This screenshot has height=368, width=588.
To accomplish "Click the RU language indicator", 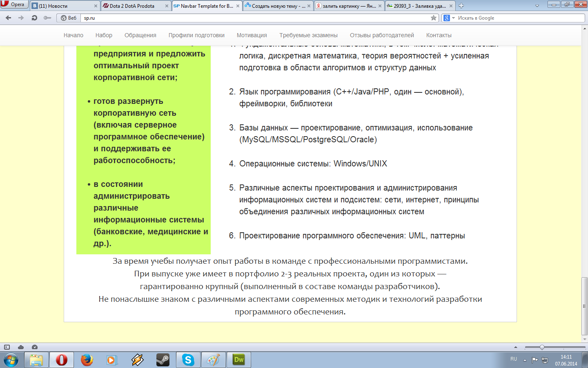I will 514,359.
